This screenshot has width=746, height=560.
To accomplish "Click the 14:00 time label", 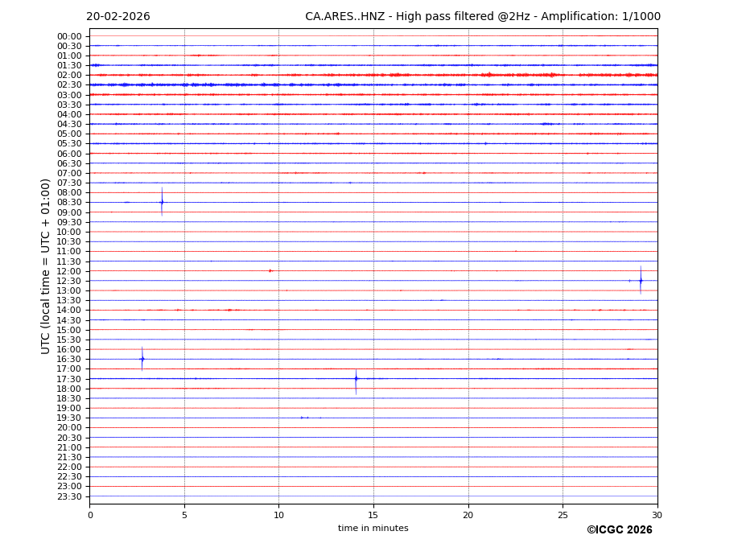I will pyautogui.click(x=69, y=311).
